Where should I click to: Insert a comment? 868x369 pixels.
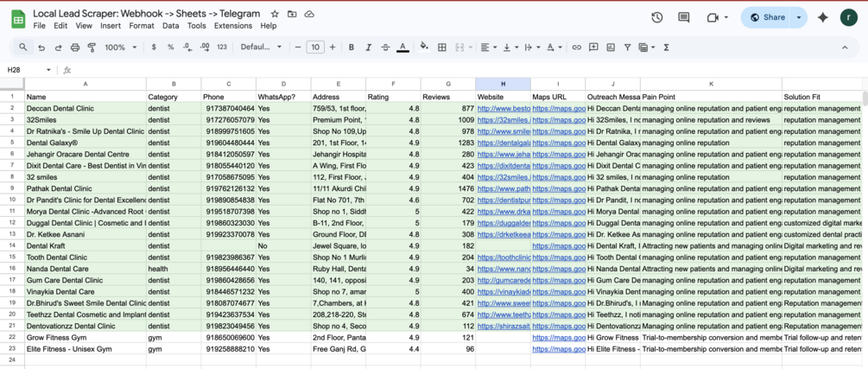click(593, 48)
